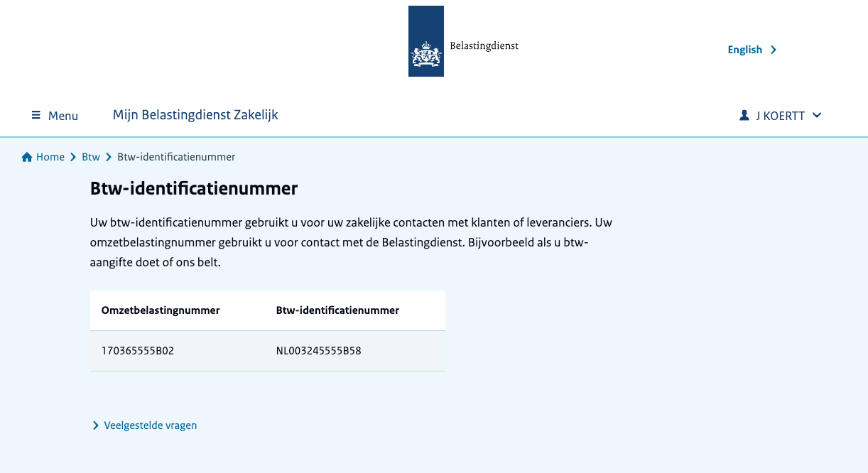The width and height of the screenshot is (868, 473).
Task: Click the chevron before Veelgestelde vragen
Action: tap(95, 425)
